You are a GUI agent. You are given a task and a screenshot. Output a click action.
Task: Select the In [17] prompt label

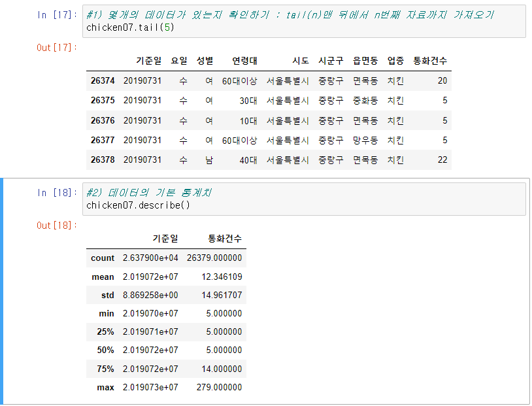coord(57,15)
